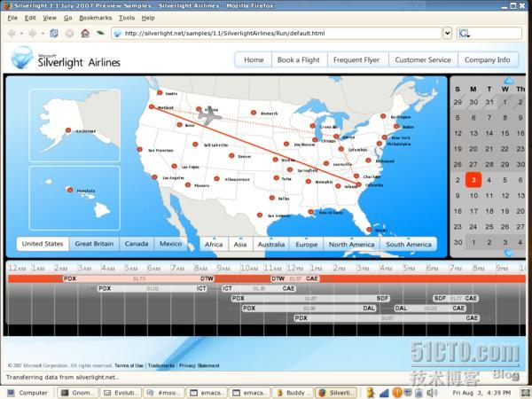Screen dimensions: 532x399
Task: Click the network signal tray icon
Action: [x=384, y=393]
